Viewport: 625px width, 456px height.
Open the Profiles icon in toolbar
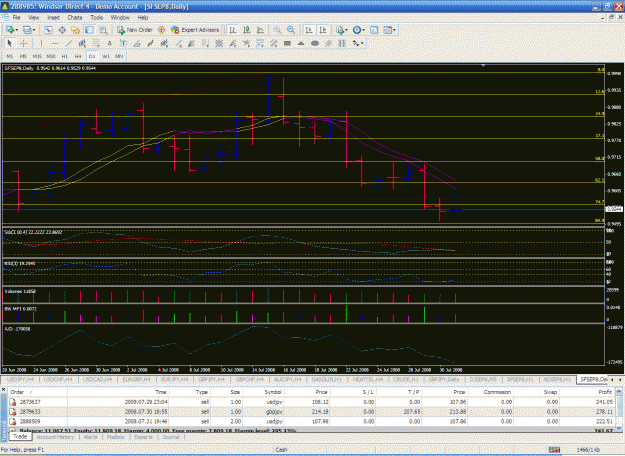coord(27,30)
